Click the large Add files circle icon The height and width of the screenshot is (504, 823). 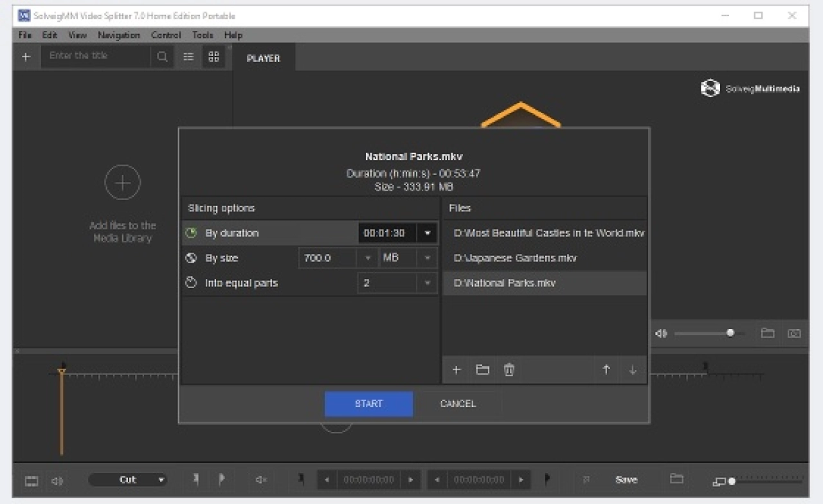click(x=122, y=183)
